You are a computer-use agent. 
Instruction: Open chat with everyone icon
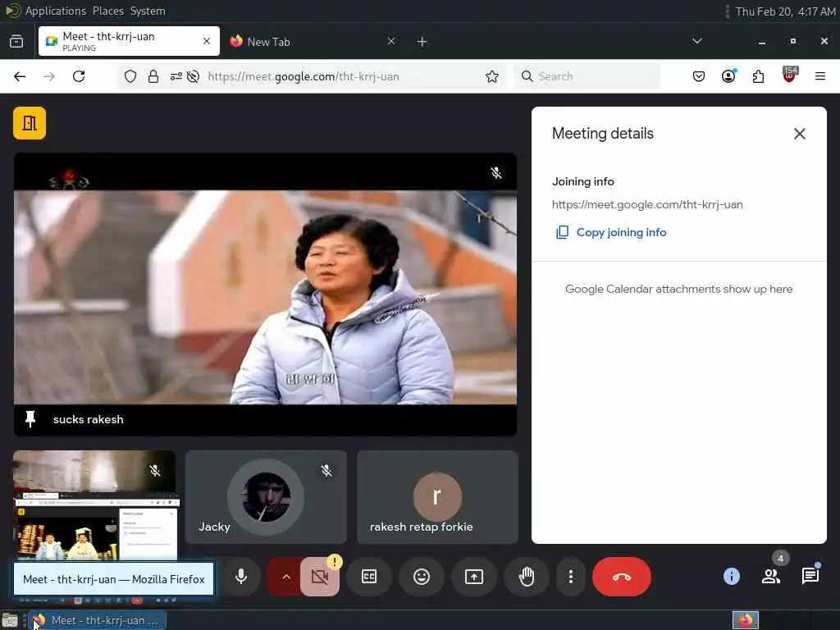[x=810, y=577]
